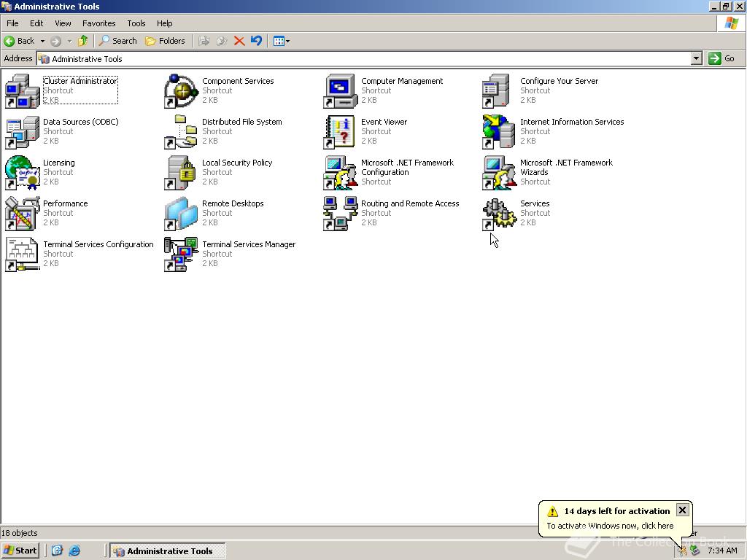Click inside the Address input field
This screenshot has height=560, width=747.
pos(365,58)
